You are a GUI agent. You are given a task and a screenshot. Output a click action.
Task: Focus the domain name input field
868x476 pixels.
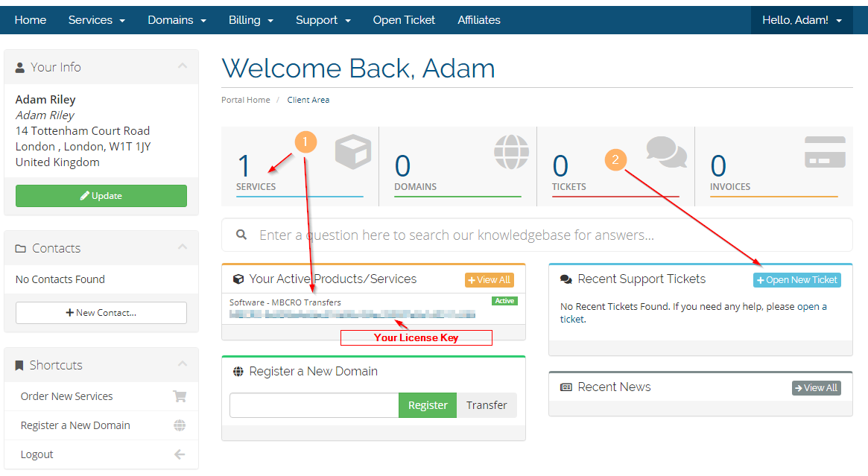pos(314,405)
